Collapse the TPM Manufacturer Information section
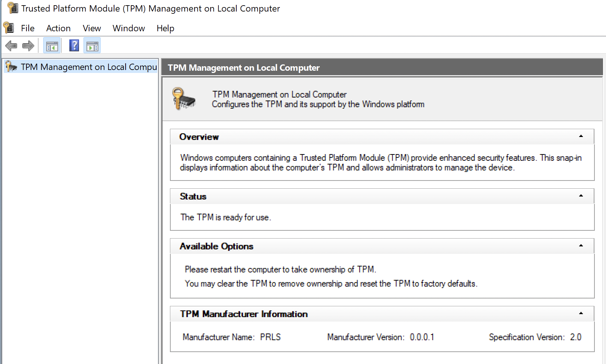The image size is (606, 364). click(x=581, y=314)
